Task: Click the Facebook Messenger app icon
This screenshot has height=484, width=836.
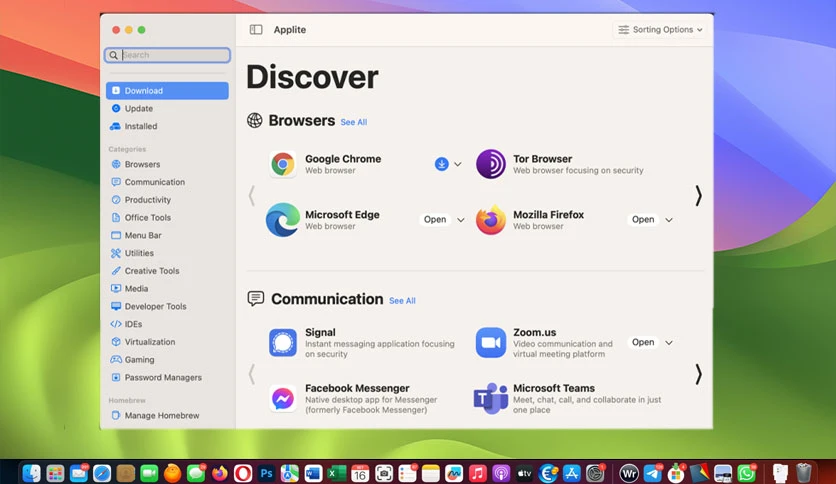Action: 283,398
